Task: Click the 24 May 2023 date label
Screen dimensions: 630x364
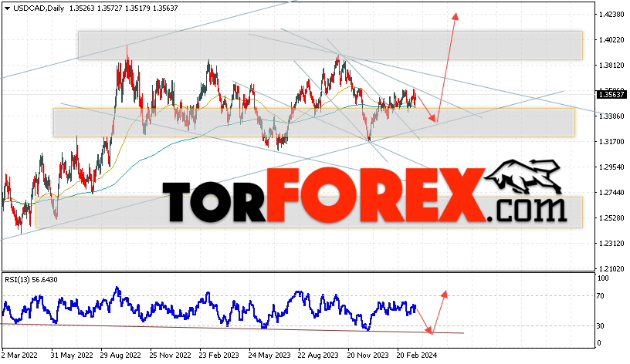Action: [x=269, y=356]
